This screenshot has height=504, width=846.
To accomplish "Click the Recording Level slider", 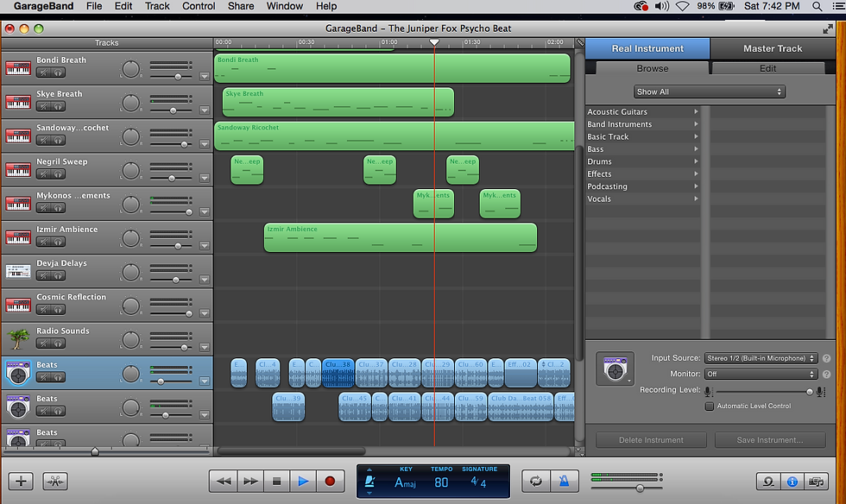I will (x=763, y=393).
